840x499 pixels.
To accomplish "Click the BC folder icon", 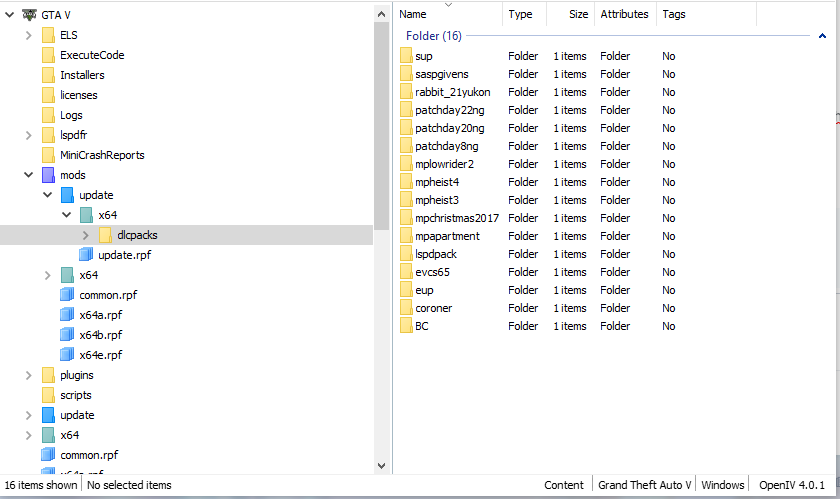I will point(406,326).
